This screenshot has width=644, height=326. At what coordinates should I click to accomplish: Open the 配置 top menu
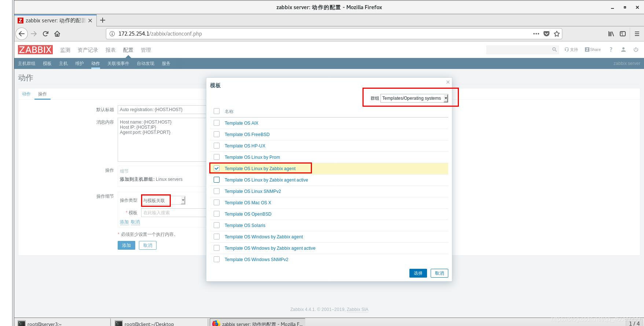coord(128,50)
